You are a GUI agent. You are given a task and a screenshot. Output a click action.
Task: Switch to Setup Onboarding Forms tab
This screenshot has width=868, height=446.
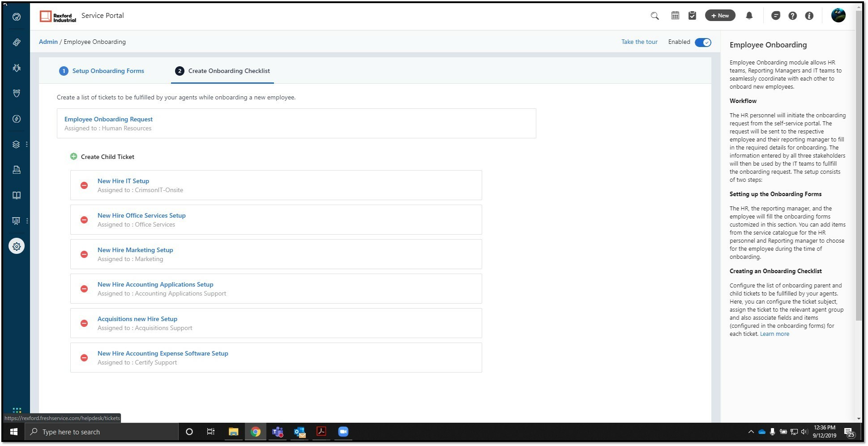[102, 71]
